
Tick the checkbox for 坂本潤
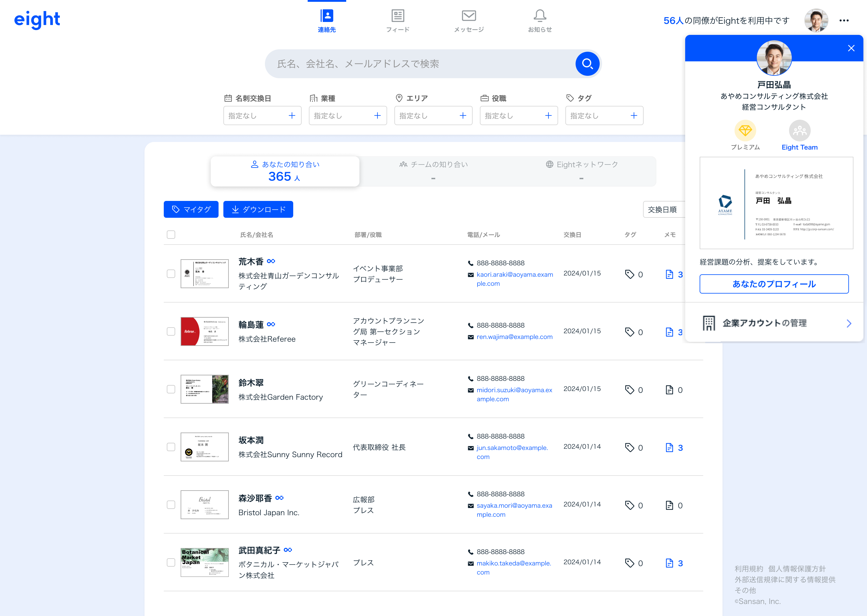[x=171, y=447]
